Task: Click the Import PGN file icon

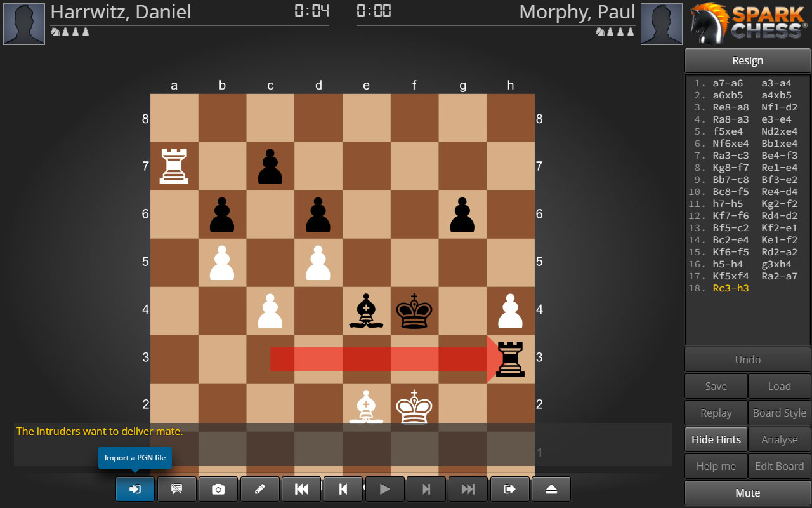Action: pyautogui.click(x=135, y=489)
